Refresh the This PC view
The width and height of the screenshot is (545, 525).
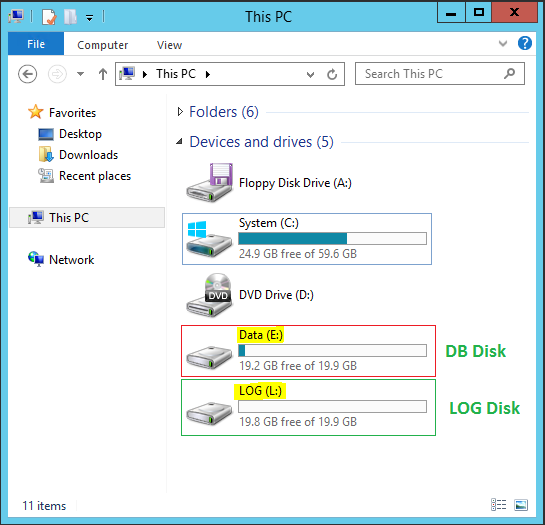332,74
